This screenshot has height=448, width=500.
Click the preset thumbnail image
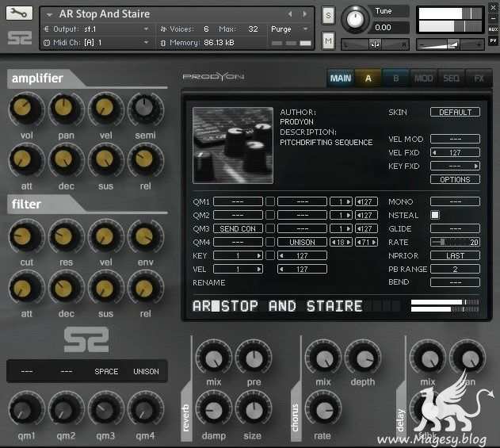(233, 145)
